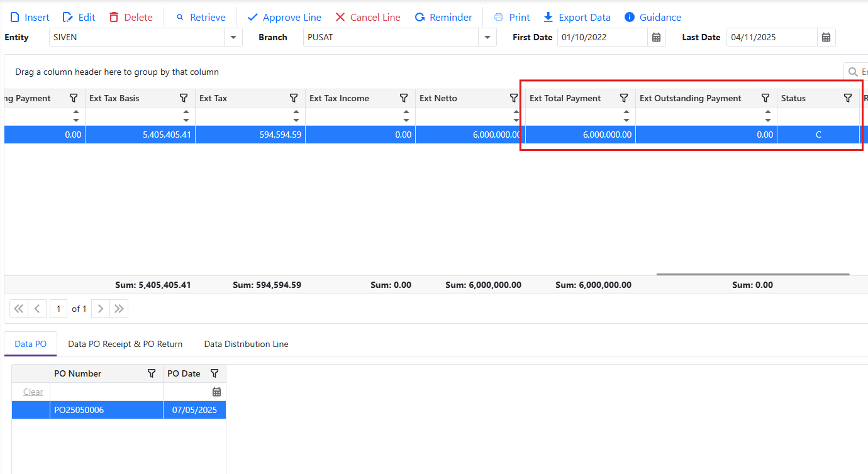Screen dimensions: 868x474
Task: Click the Reminder button
Action: (443, 18)
